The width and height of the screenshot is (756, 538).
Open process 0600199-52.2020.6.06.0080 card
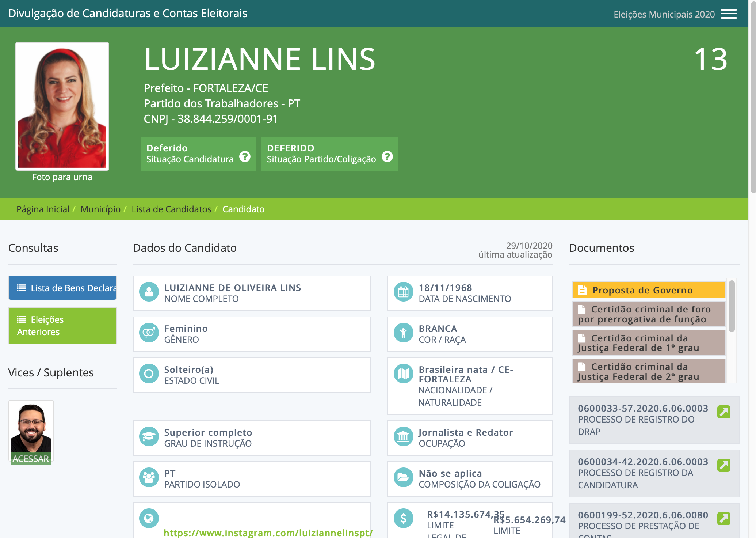click(x=654, y=521)
